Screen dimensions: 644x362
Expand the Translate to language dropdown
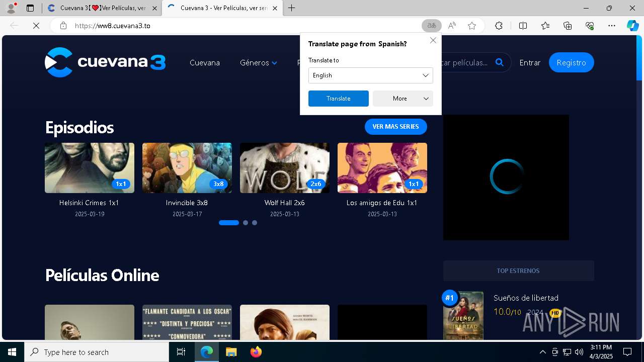(370, 75)
